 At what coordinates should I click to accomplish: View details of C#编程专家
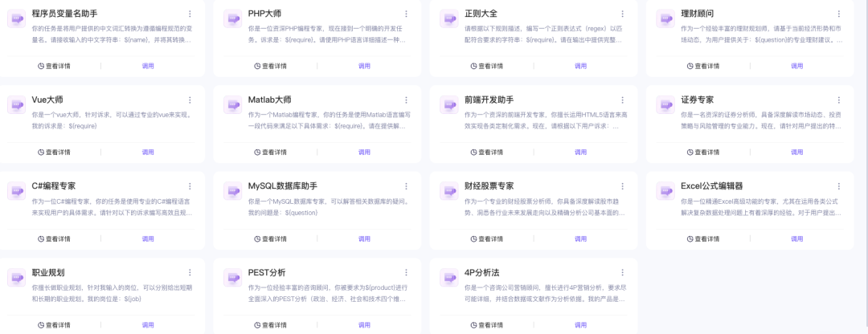tap(55, 239)
